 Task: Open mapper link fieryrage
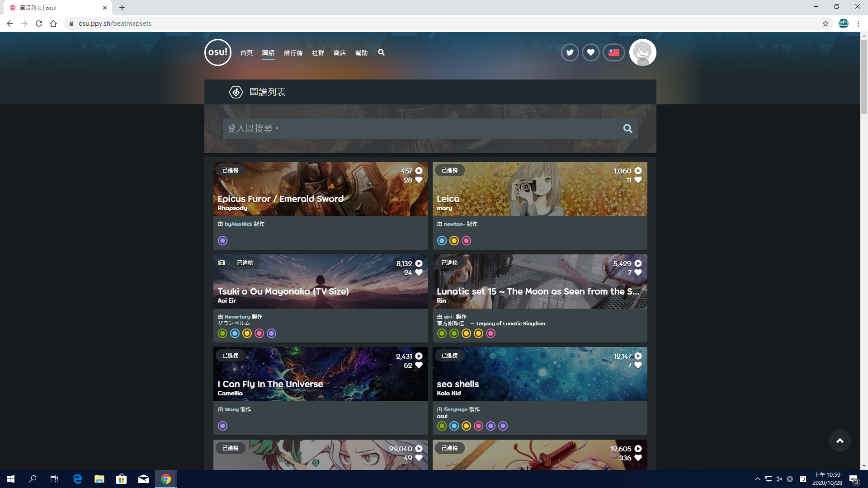[x=455, y=409]
